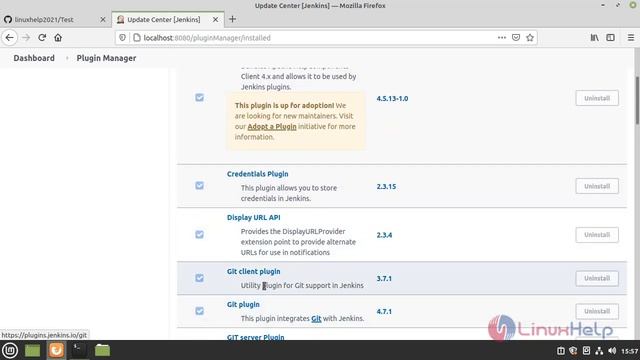Open the Git plugin title link
The image size is (640, 360).
coord(243,304)
